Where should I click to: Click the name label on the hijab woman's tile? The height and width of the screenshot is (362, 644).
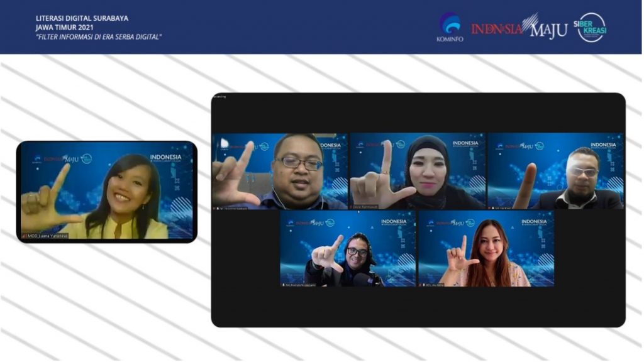tap(375, 207)
